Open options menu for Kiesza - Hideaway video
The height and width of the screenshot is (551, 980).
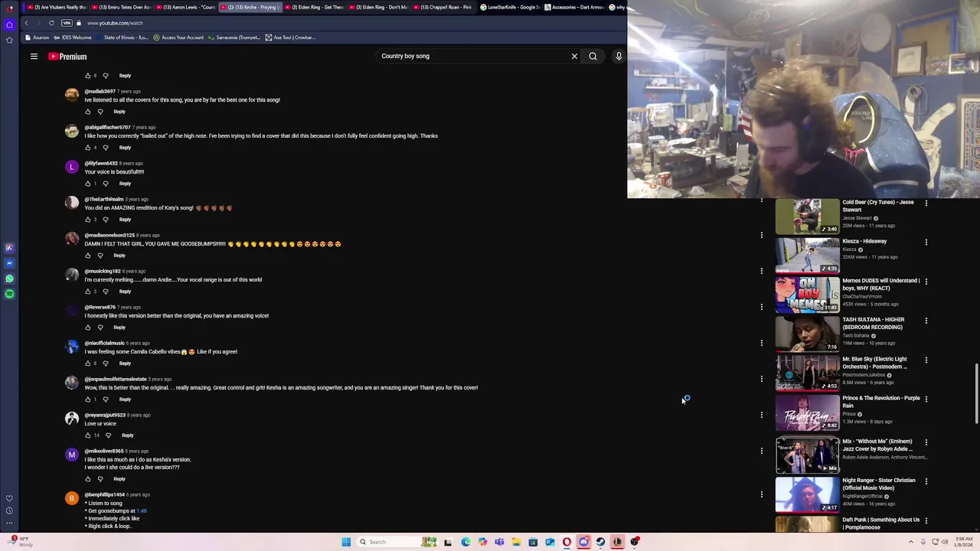pos(926,243)
